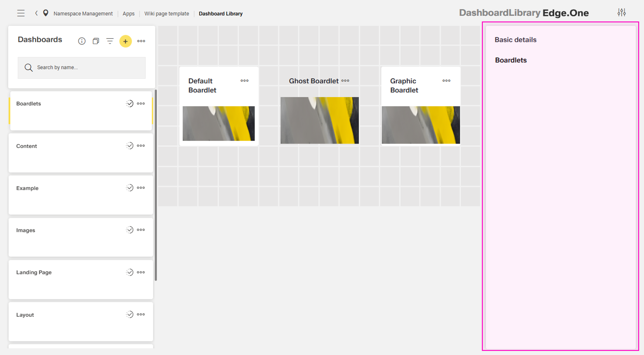Open the hamburger navigation menu
644x355 pixels.
21,13
